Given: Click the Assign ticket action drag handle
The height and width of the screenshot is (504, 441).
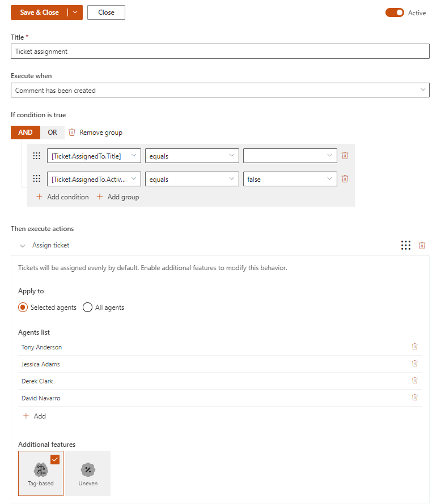Looking at the screenshot, I should pyautogui.click(x=406, y=245).
